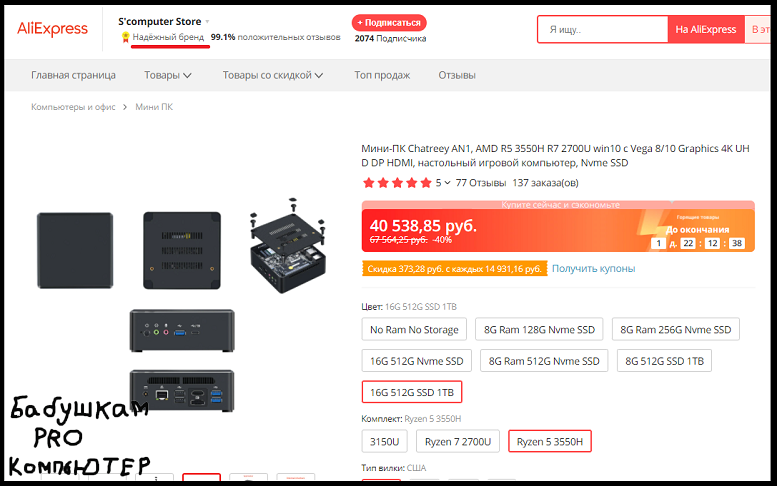This screenshot has width=777, height=486.
Task: Click the product title text
Action: coord(555,156)
